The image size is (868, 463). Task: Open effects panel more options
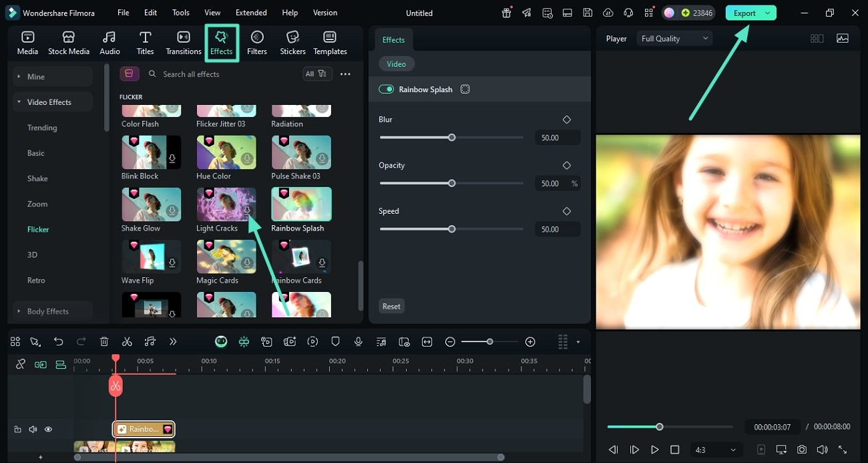pos(345,74)
